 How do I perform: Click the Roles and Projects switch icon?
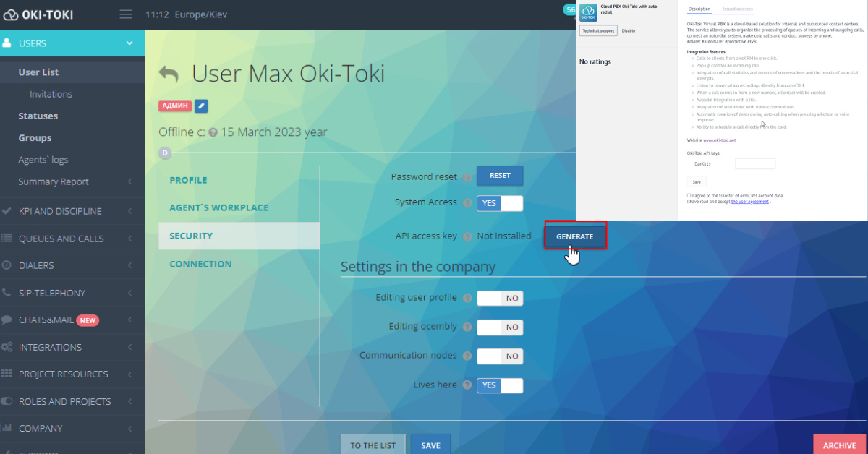click(x=7, y=401)
